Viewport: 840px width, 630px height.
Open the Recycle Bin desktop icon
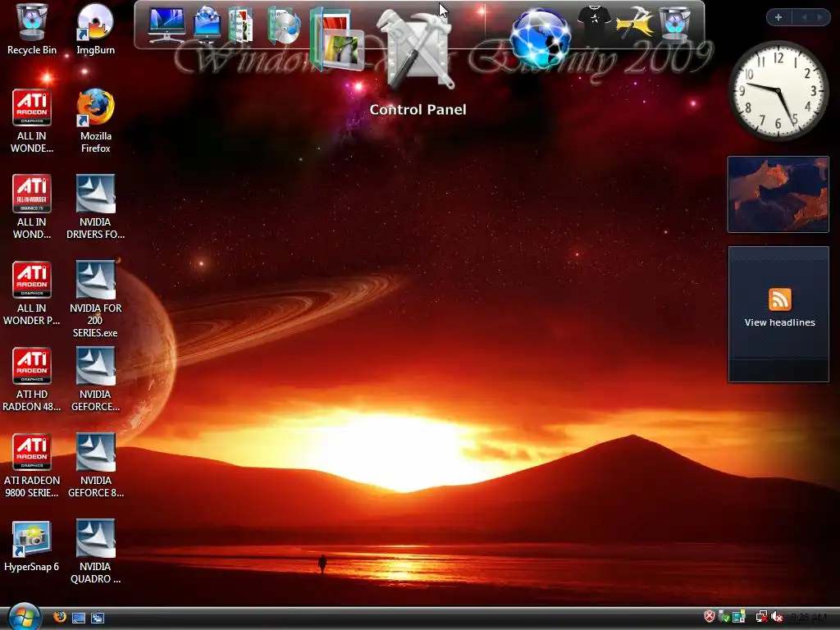click(32, 29)
